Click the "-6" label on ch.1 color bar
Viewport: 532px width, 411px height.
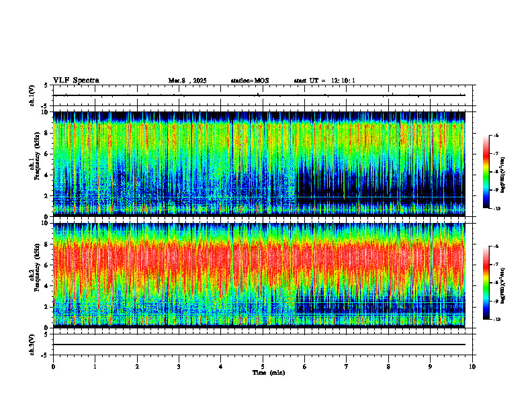[x=496, y=136]
